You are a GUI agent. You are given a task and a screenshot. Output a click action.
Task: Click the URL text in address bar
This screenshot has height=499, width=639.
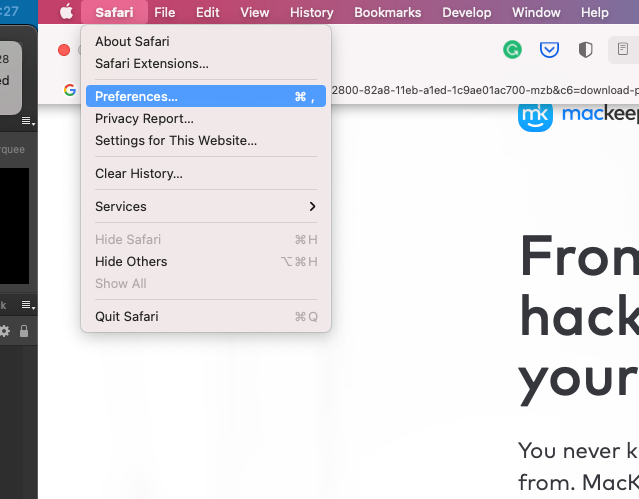click(485, 90)
